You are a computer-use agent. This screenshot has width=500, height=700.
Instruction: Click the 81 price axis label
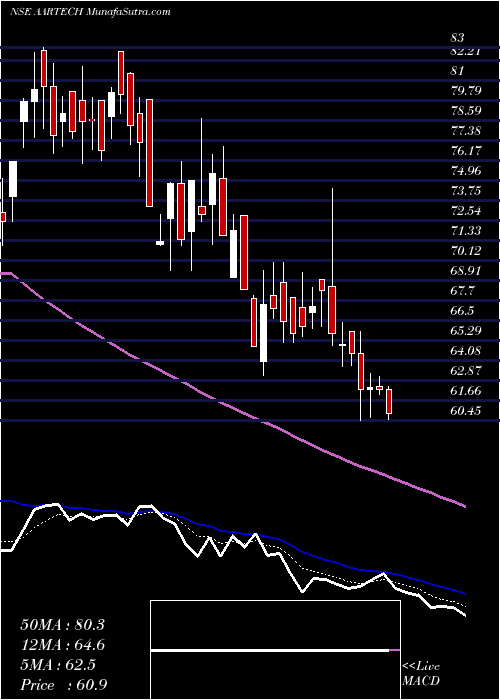(458, 71)
